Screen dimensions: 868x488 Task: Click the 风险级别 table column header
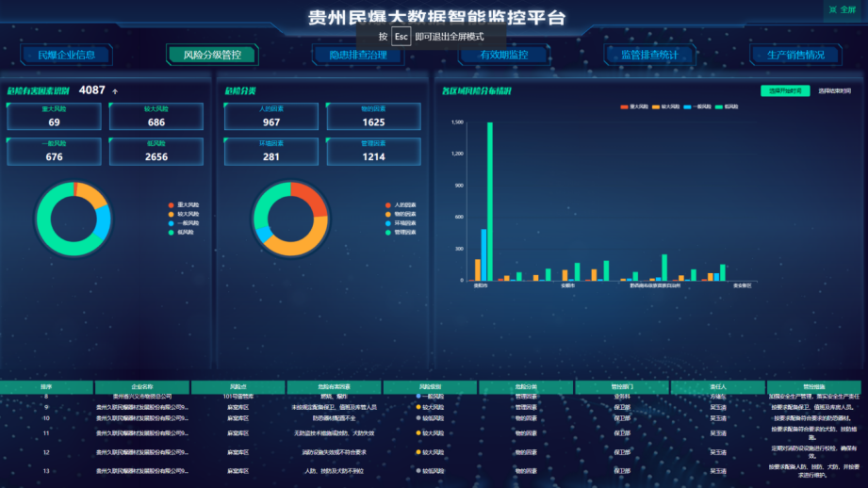click(x=430, y=387)
